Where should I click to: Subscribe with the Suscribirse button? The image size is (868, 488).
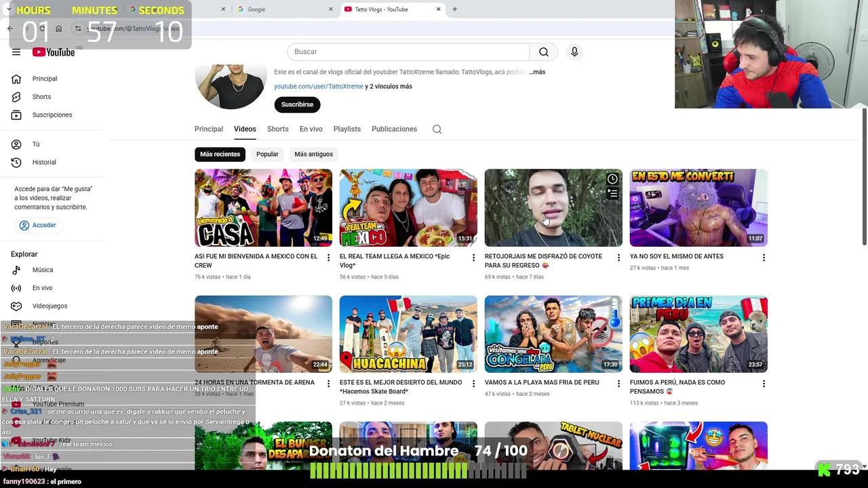tap(297, 104)
